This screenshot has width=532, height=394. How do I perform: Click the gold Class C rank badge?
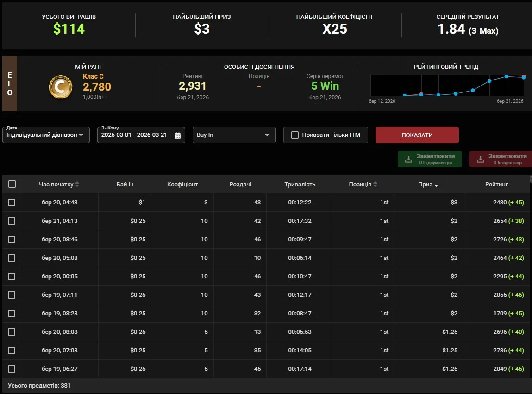click(x=61, y=86)
